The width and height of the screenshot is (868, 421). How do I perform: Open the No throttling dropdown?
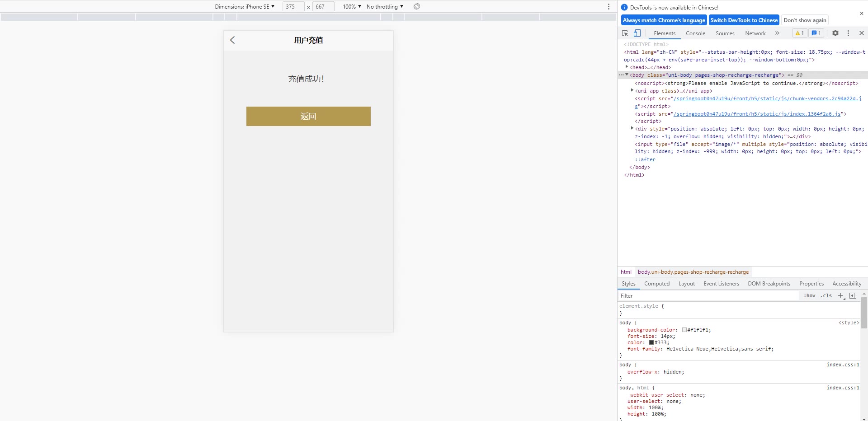point(385,7)
